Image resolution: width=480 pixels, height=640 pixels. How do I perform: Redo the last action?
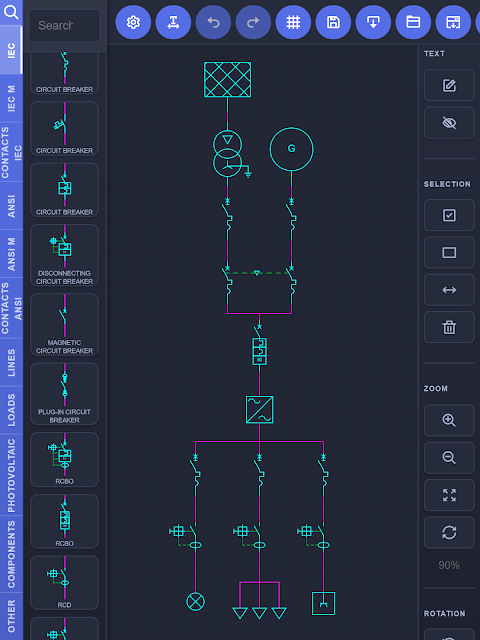253,22
